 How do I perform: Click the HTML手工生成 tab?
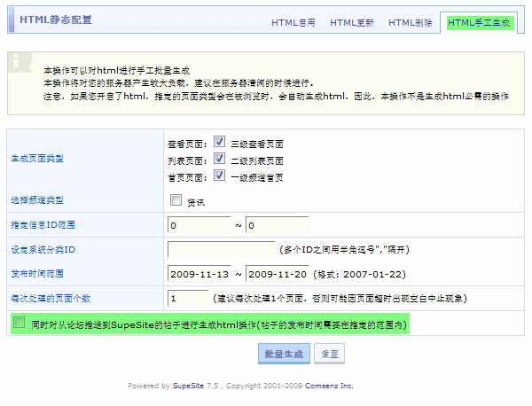click(480, 22)
